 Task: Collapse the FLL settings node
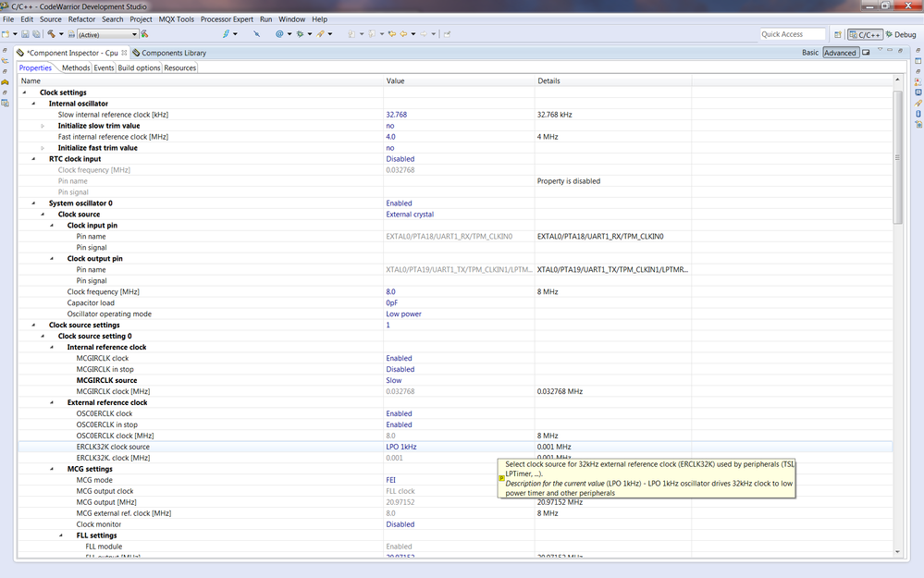[61, 535]
